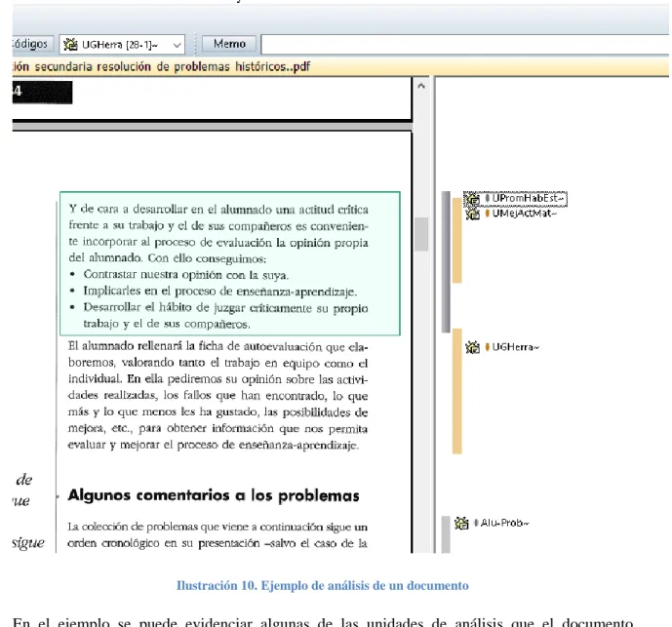Click the gray quotation bar in the margin
The height and width of the screenshot is (627, 672).
[x=446, y=262]
